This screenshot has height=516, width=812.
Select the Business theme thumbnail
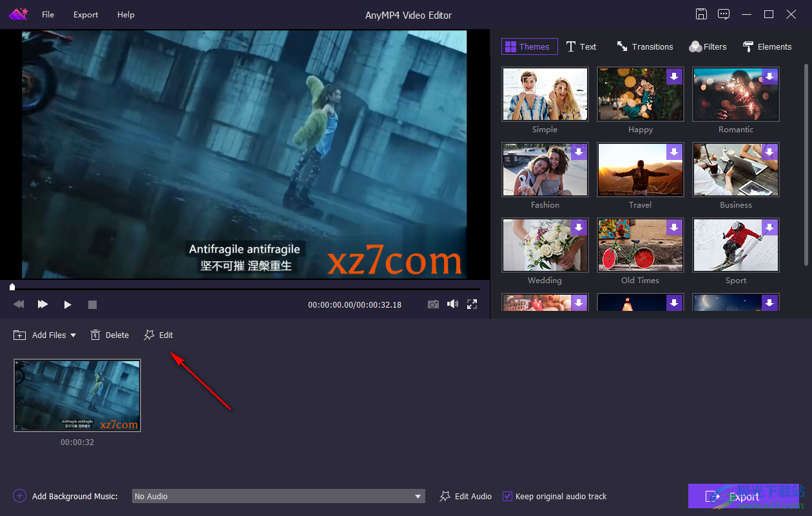[x=735, y=170]
